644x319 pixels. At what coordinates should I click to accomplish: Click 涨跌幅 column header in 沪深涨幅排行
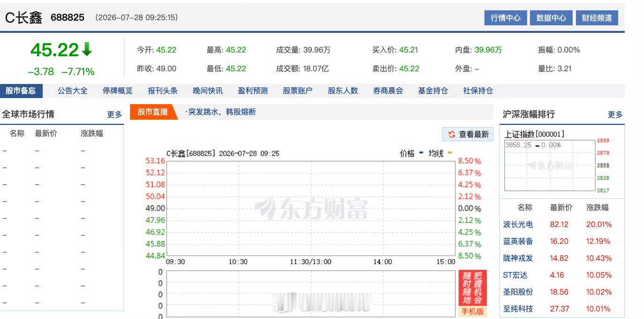click(598, 207)
